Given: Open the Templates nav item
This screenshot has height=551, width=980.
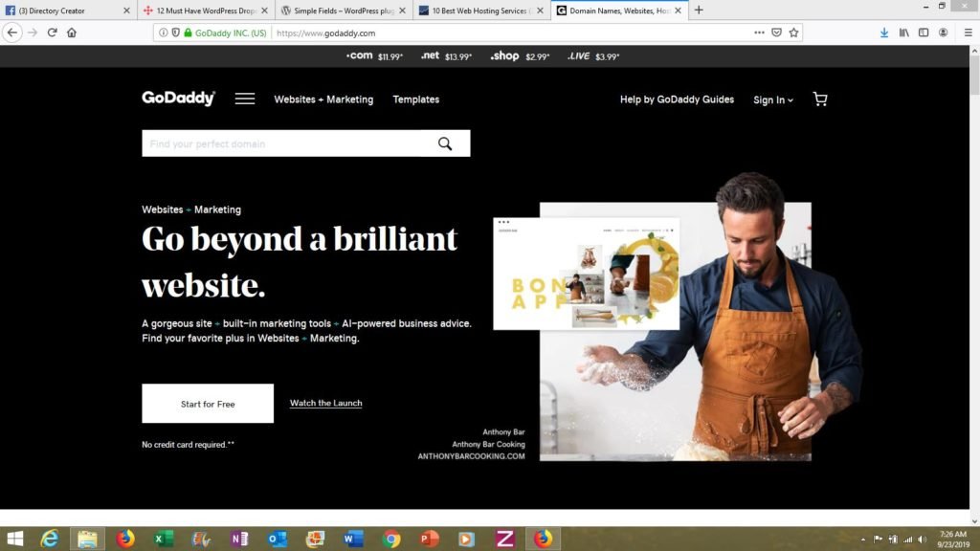Looking at the screenshot, I should coord(415,99).
